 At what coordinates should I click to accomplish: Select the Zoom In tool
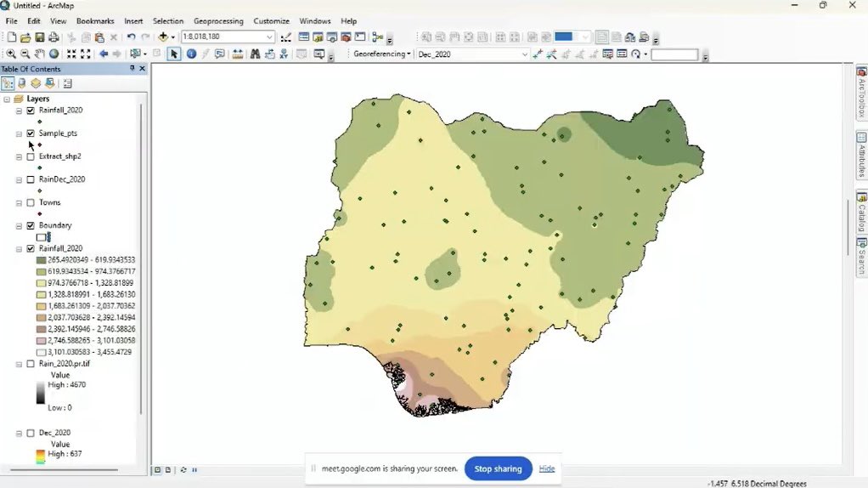point(11,54)
